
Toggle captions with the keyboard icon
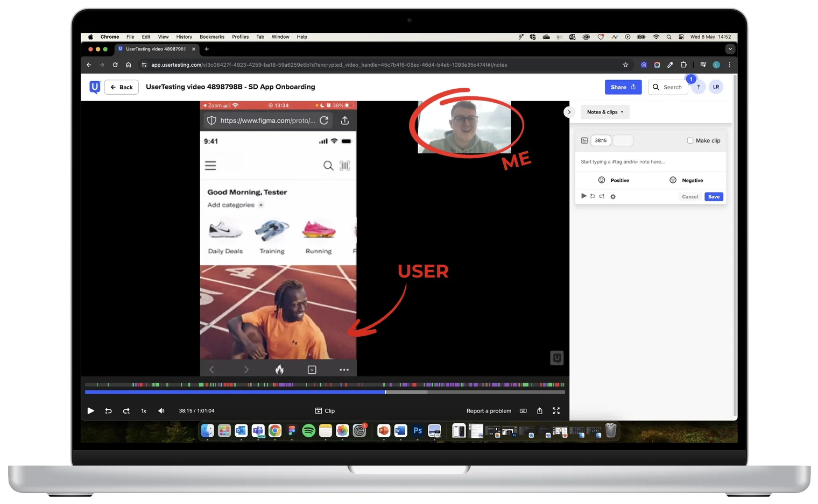pos(523,411)
